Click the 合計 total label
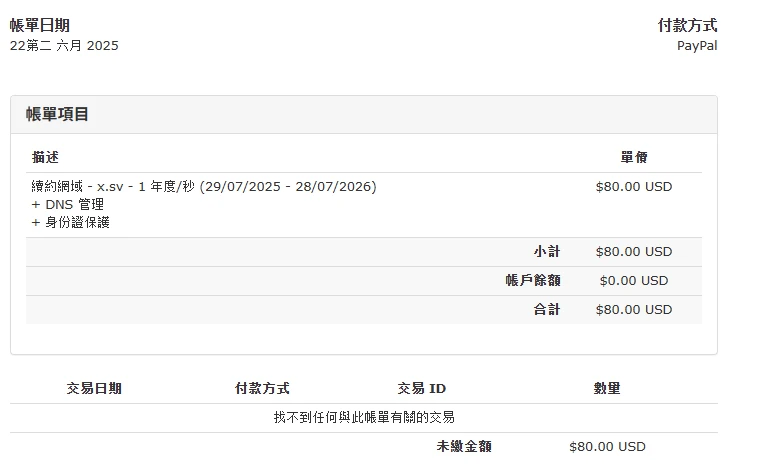Image resolution: width=769 pixels, height=470 pixels. tap(546, 310)
